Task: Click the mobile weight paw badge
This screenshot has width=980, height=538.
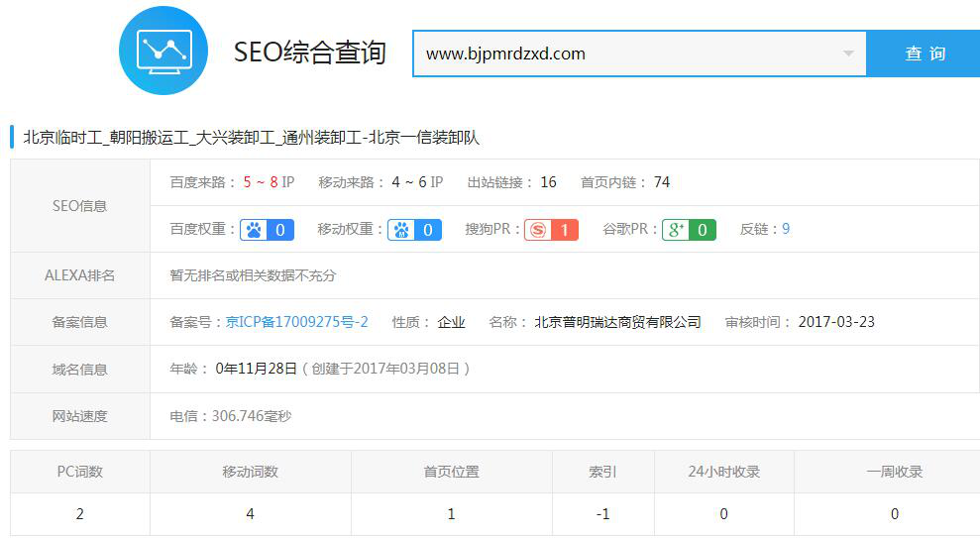Action: [x=414, y=230]
